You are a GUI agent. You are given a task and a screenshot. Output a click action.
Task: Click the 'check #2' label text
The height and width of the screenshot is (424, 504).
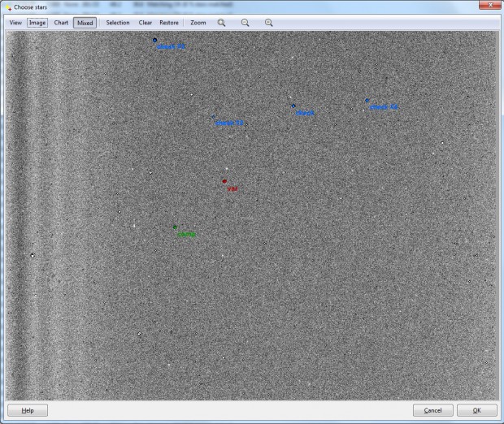[x=229, y=123]
